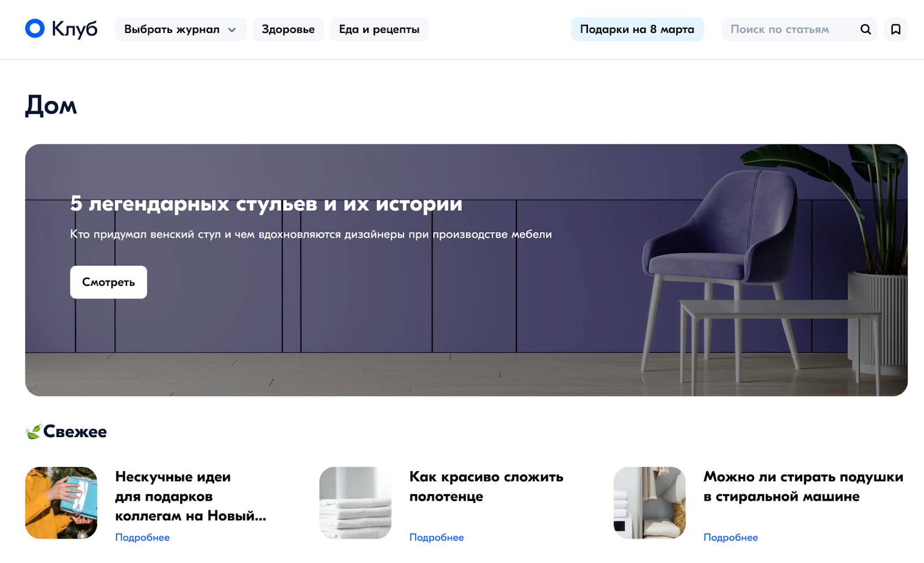Click Подробнее under the pillows article
This screenshot has width=924, height=563.
click(x=731, y=537)
